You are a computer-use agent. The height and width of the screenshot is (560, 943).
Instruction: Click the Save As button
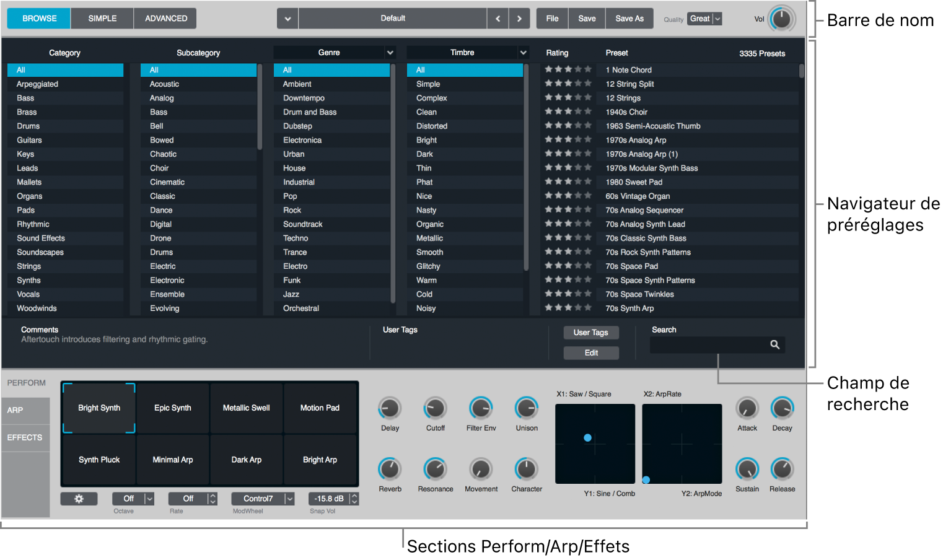point(629,19)
